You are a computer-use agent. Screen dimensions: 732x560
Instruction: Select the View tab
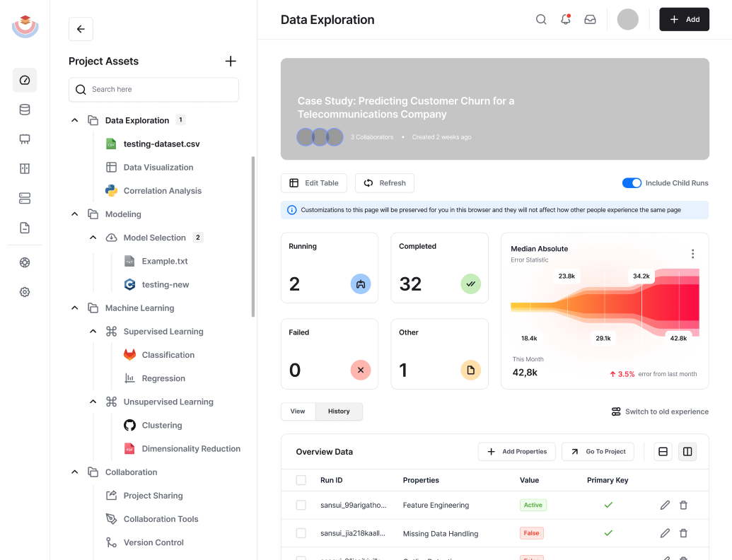[298, 412]
